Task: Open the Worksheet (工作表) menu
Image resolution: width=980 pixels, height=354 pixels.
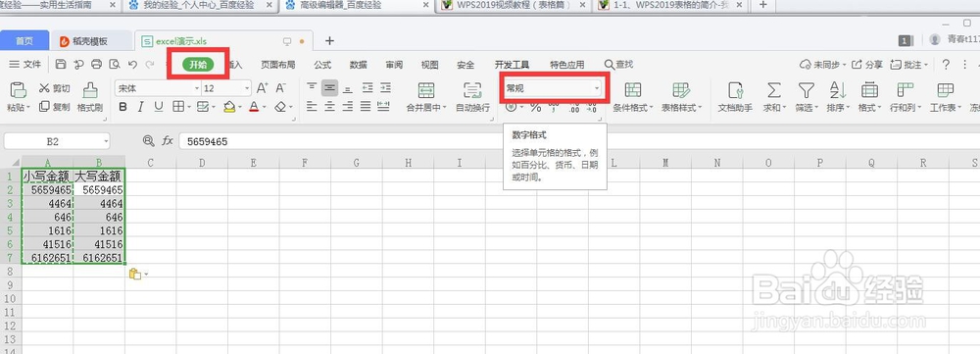Action: click(x=946, y=97)
